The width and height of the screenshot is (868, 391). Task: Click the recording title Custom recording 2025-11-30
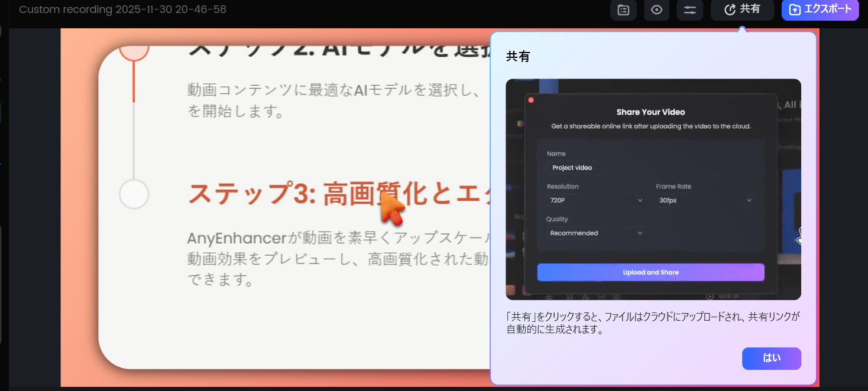click(122, 9)
